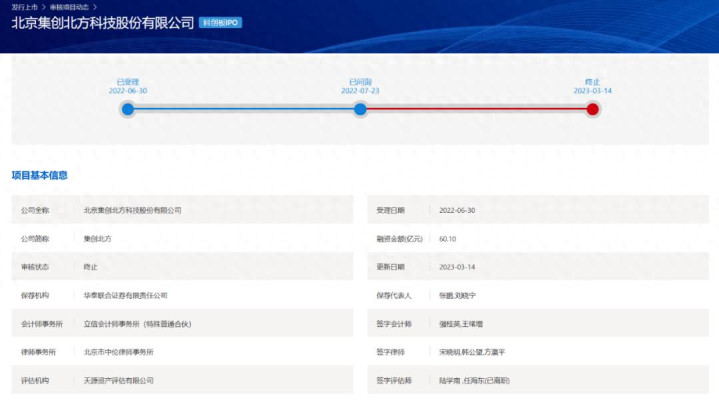Click the page title 北京集创北方科技股份有限公司

tap(101, 22)
